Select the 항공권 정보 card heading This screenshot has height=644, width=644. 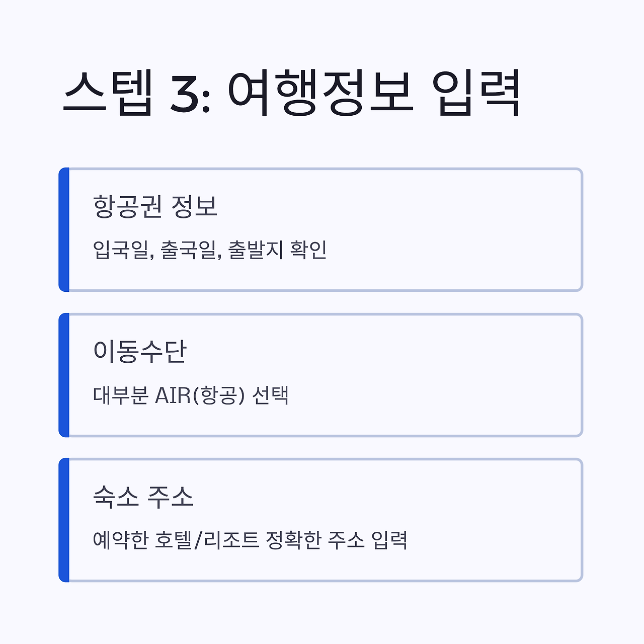pyautogui.click(x=155, y=206)
